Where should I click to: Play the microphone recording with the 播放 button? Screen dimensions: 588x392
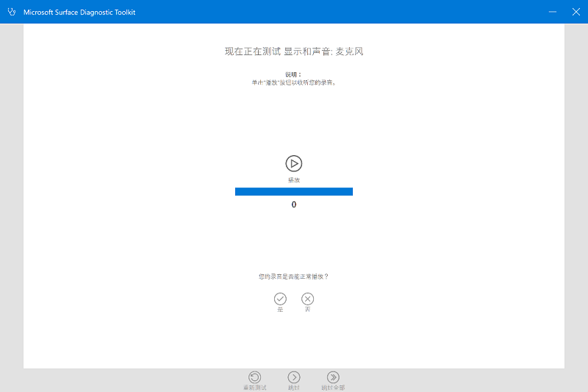click(x=293, y=163)
